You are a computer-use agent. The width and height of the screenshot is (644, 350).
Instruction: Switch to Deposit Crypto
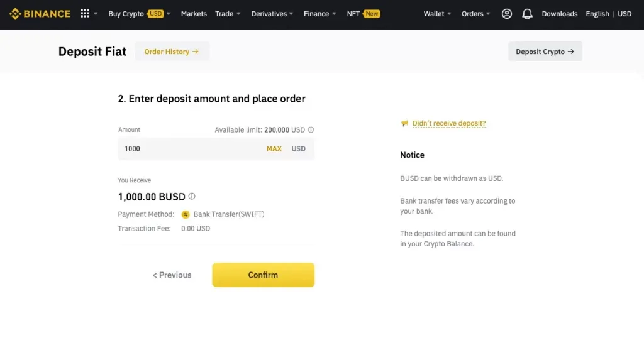pyautogui.click(x=545, y=52)
